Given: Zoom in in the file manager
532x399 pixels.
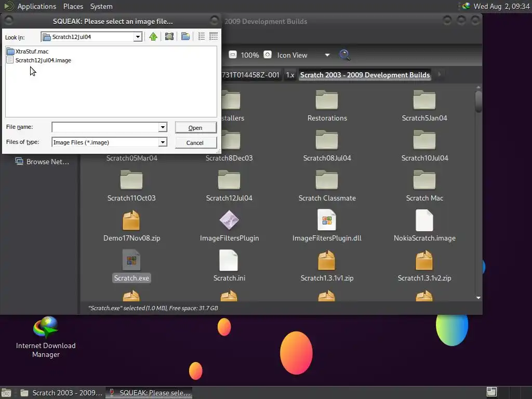Looking at the screenshot, I should pyautogui.click(x=268, y=55).
